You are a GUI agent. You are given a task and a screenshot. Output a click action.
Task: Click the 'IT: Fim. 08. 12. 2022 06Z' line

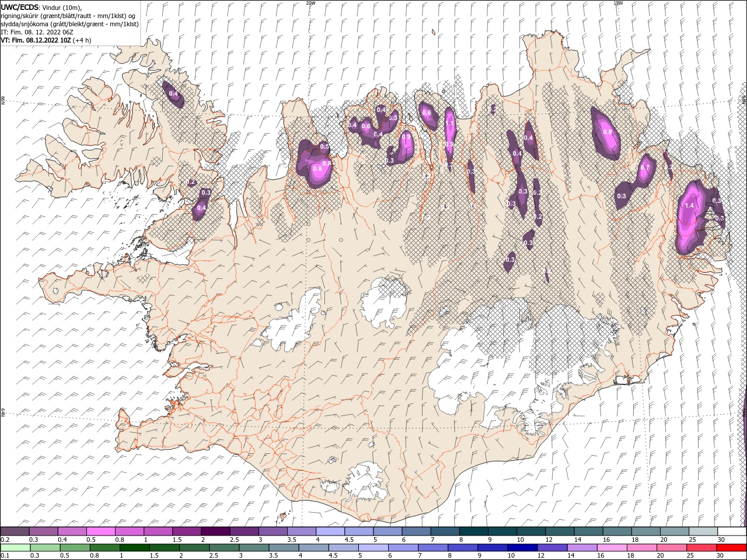[36, 32]
